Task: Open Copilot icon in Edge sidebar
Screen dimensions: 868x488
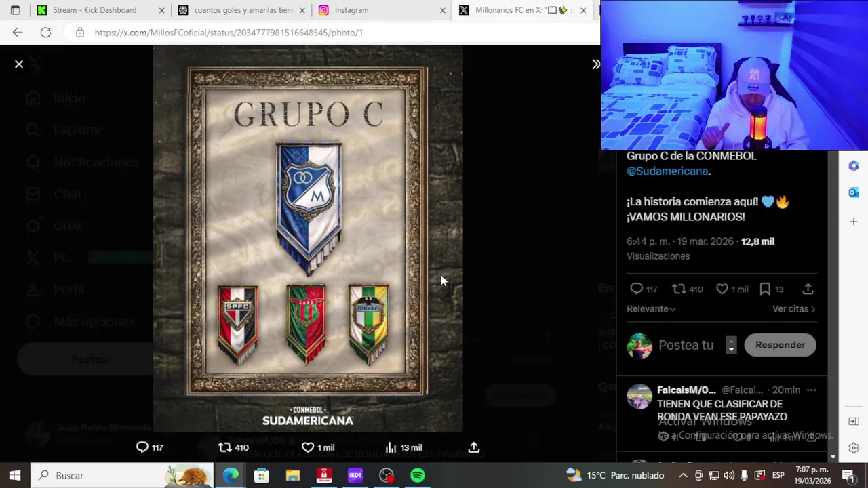Action: (854, 166)
